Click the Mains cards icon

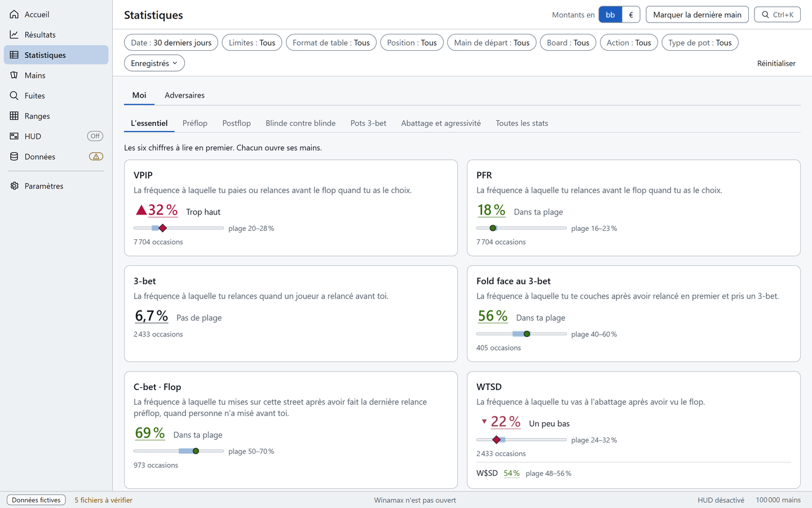click(14, 75)
